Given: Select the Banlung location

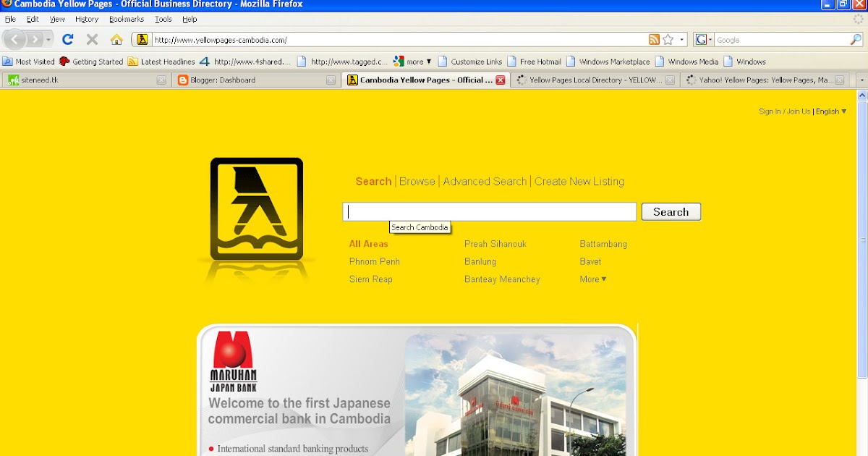Looking at the screenshot, I should click(480, 261).
